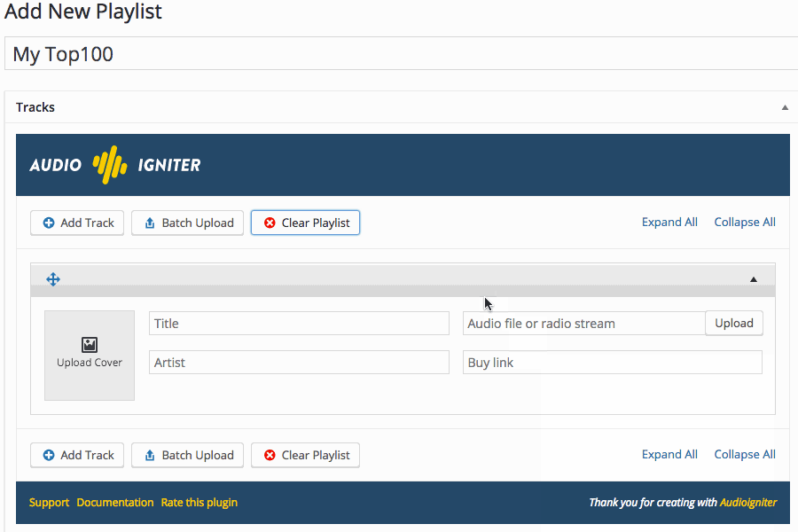Click the top Clear Playlist button

pyautogui.click(x=305, y=223)
